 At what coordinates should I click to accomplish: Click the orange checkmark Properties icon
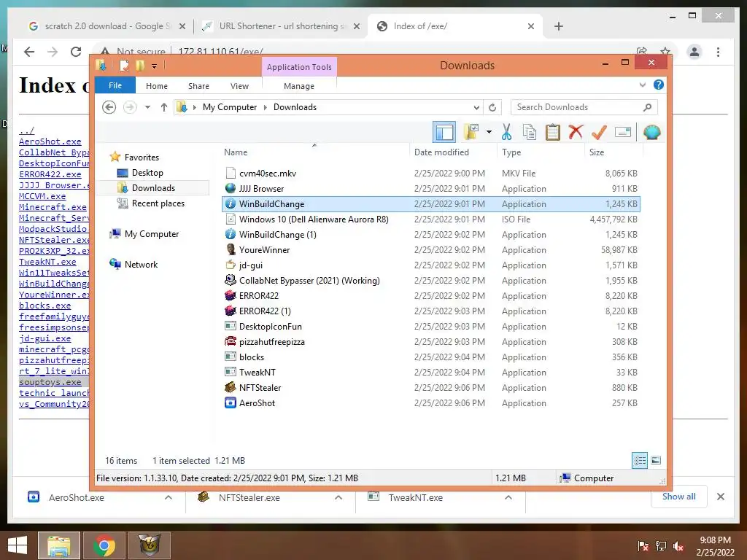pos(599,132)
